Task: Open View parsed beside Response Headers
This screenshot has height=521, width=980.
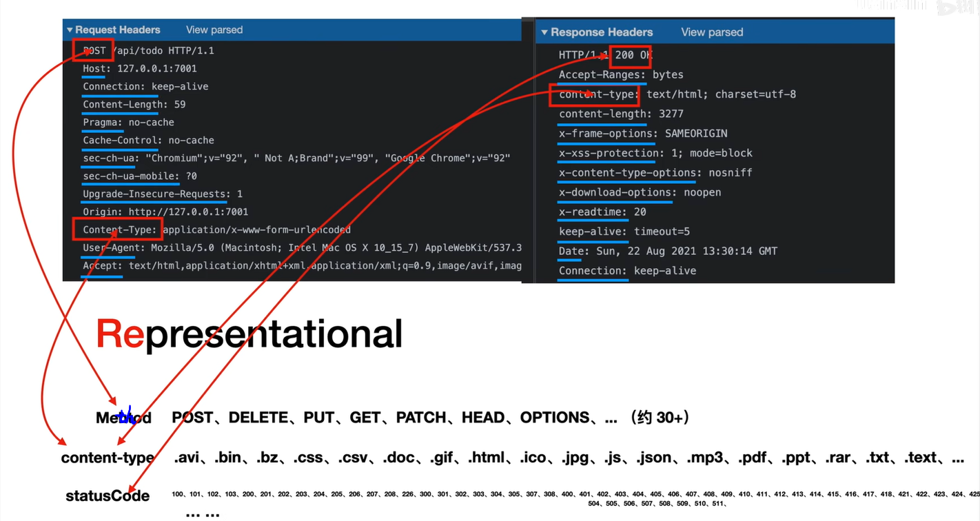Action: (x=712, y=32)
